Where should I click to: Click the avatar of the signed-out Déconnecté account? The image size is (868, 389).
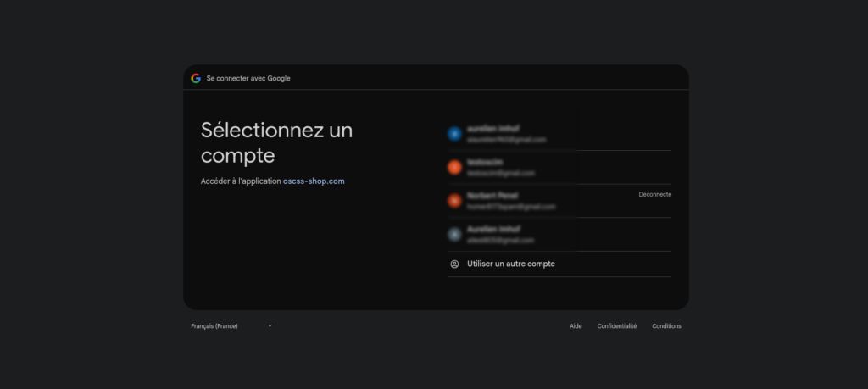(454, 201)
